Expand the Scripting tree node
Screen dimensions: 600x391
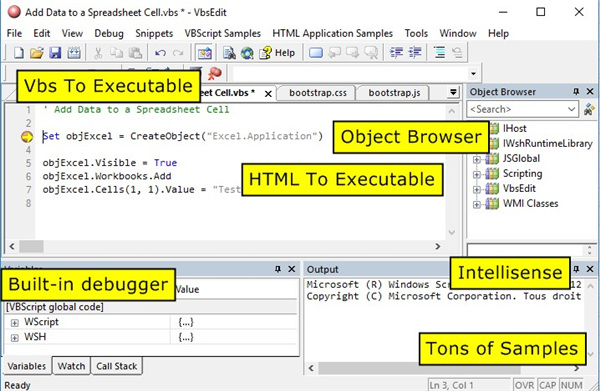(x=476, y=174)
